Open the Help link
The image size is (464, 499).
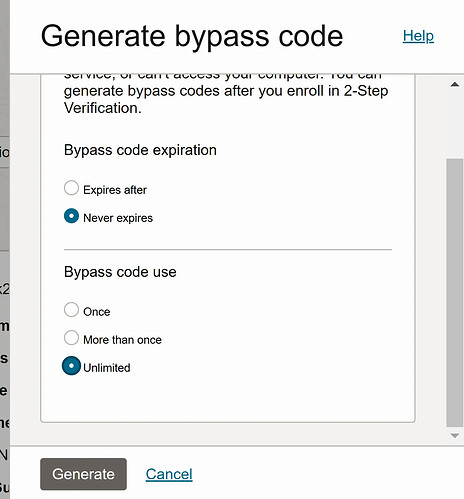(x=418, y=36)
